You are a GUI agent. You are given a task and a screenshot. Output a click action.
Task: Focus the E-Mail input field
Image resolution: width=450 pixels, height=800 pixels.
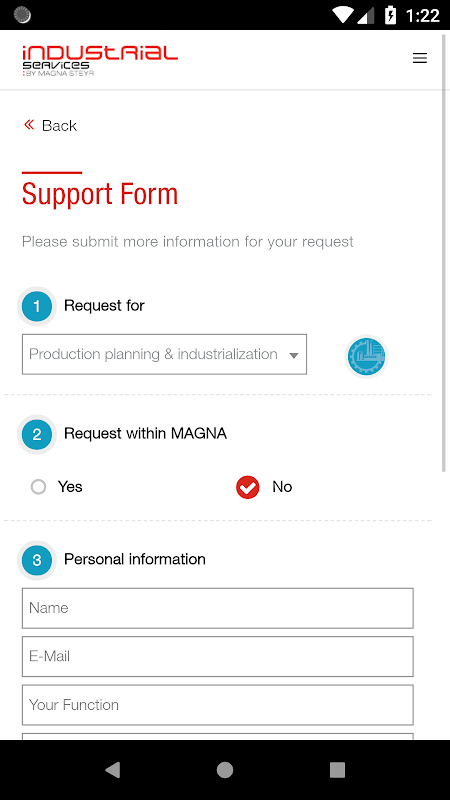[217, 656]
